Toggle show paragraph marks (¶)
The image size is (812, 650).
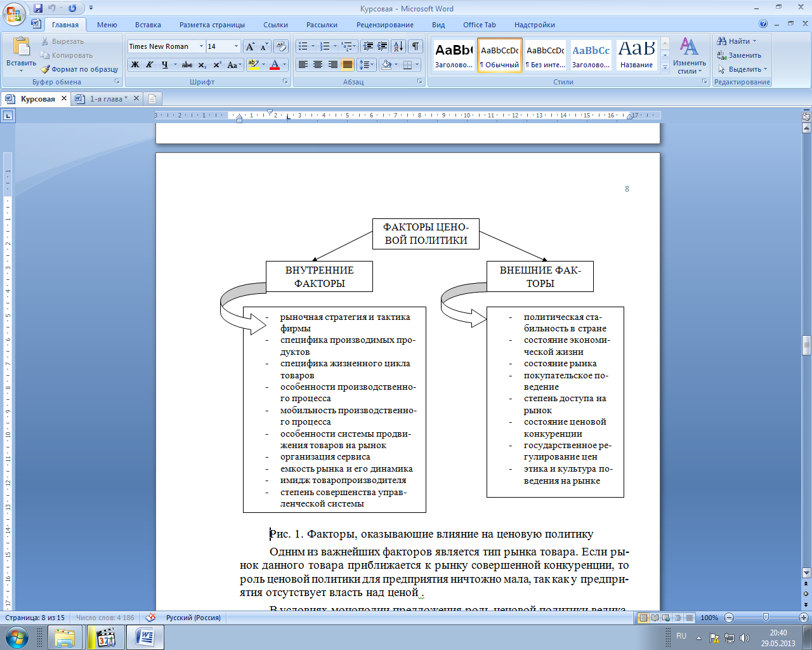tap(416, 46)
